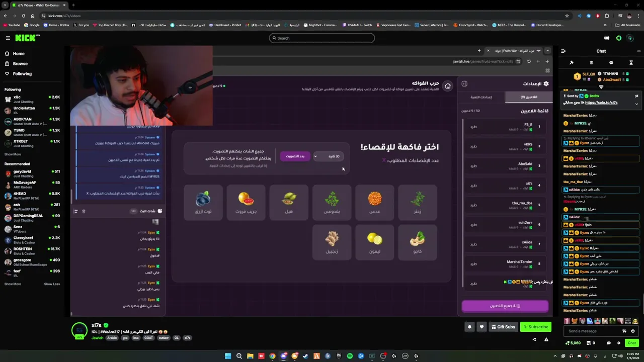Open theatre mode icon in Kick header
Image resolution: width=644 pixels, height=362 pixels.
click(607, 38)
